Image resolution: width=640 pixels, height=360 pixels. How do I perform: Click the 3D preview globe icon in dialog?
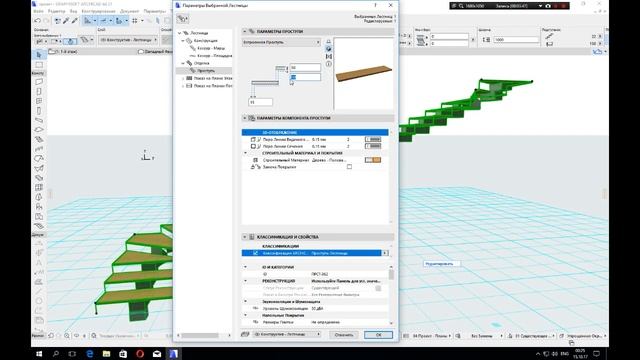329,49
